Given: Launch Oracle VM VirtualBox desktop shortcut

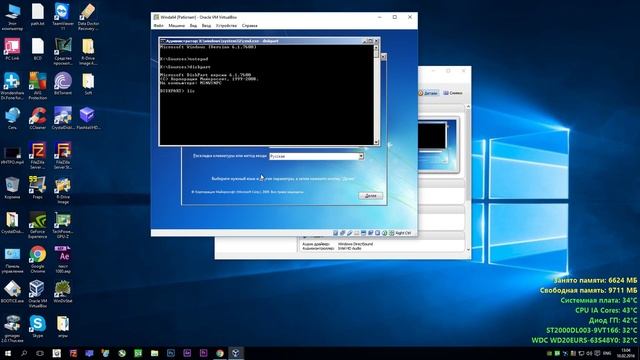Looking at the screenshot, I should (x=38, y=294).
